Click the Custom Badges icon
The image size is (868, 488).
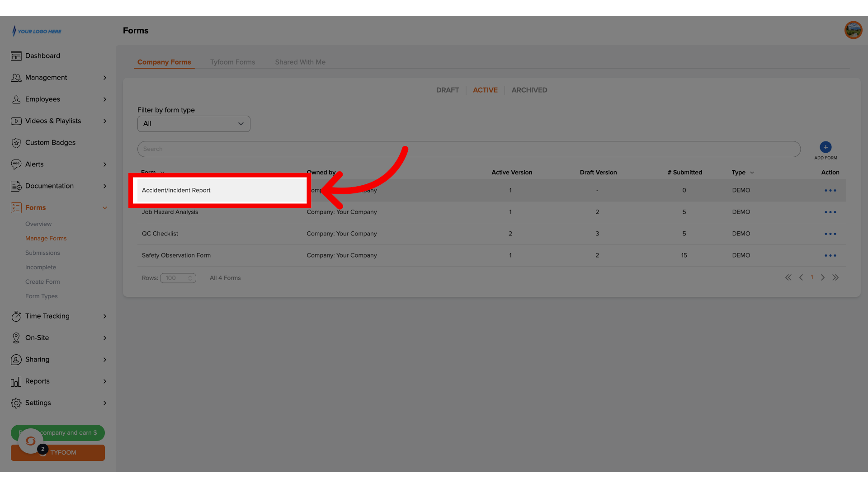pyautogui.click(x=16, y=142)
